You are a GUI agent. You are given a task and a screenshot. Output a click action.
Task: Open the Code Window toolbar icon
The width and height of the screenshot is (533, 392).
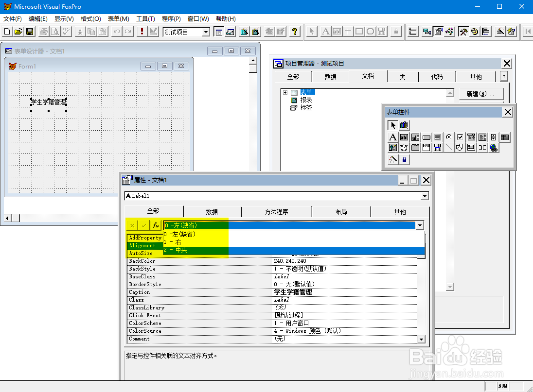click(x=450, y=32)
